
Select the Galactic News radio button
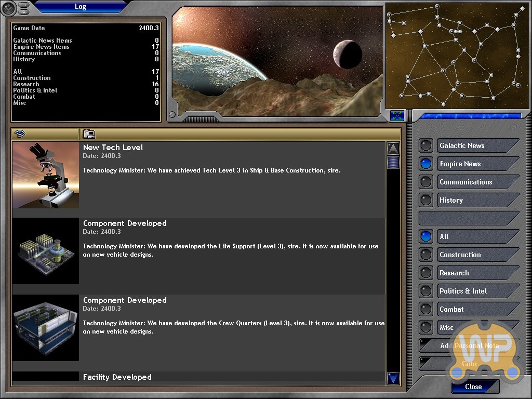[426, 145]
